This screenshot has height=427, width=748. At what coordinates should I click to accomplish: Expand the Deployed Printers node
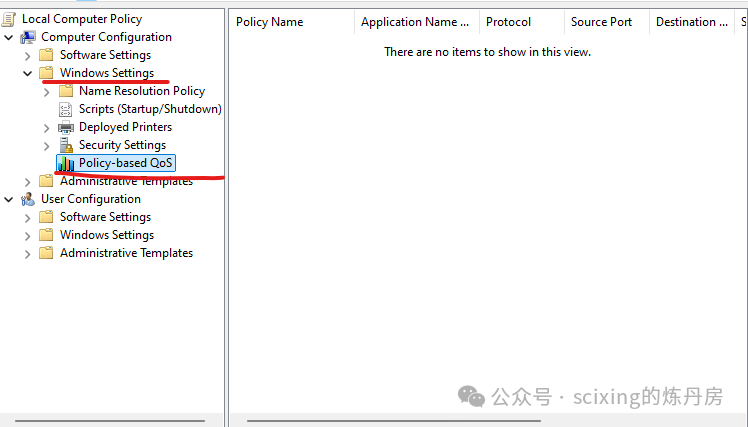tap(47, 128)
